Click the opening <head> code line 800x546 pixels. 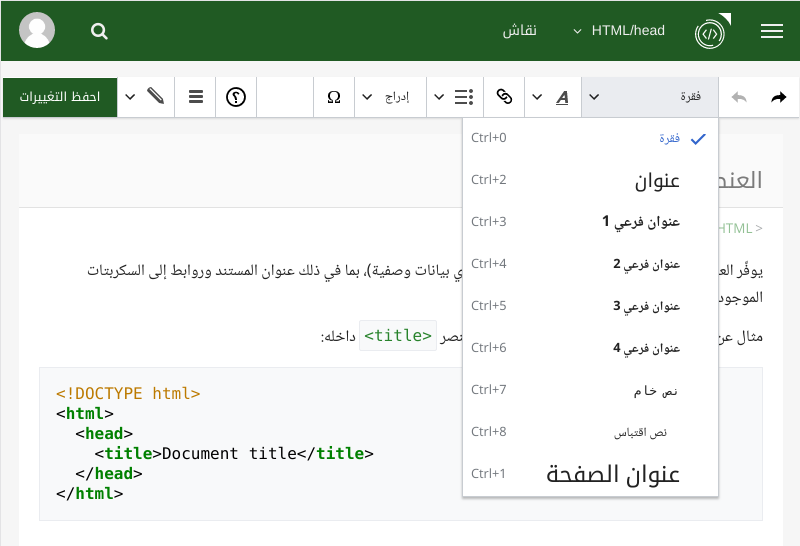click(x=104, y=433)
